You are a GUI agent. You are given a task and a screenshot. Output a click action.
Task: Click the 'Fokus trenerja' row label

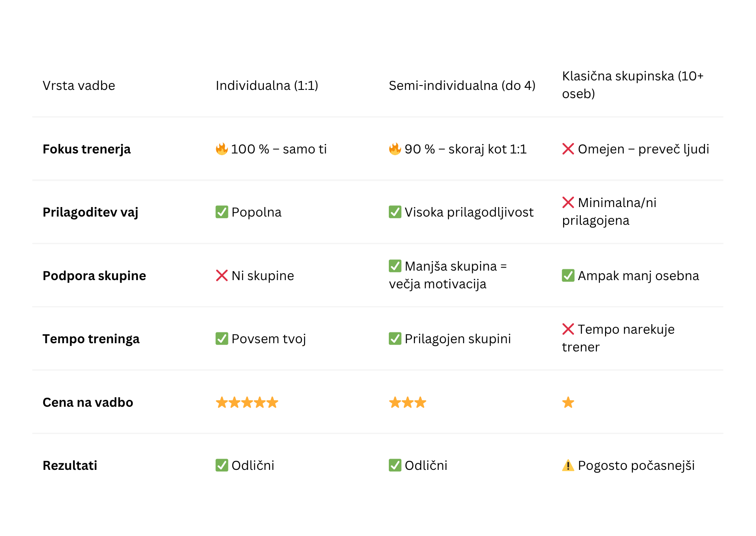click(x=86, y=149)
